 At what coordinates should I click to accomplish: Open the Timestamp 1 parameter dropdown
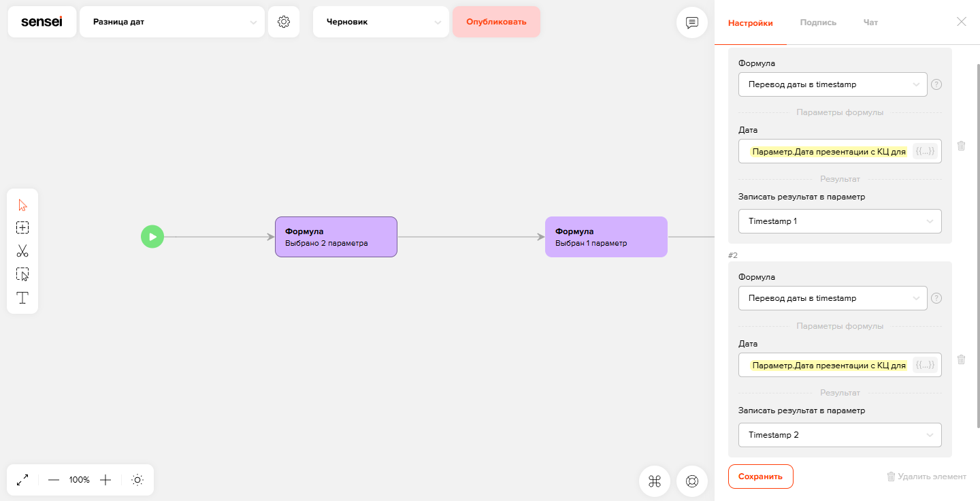click(x=840, y=221)
